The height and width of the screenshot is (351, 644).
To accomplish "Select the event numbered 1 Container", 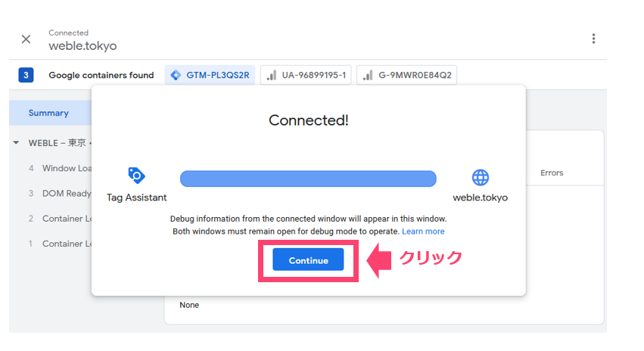I will [60, 244].
